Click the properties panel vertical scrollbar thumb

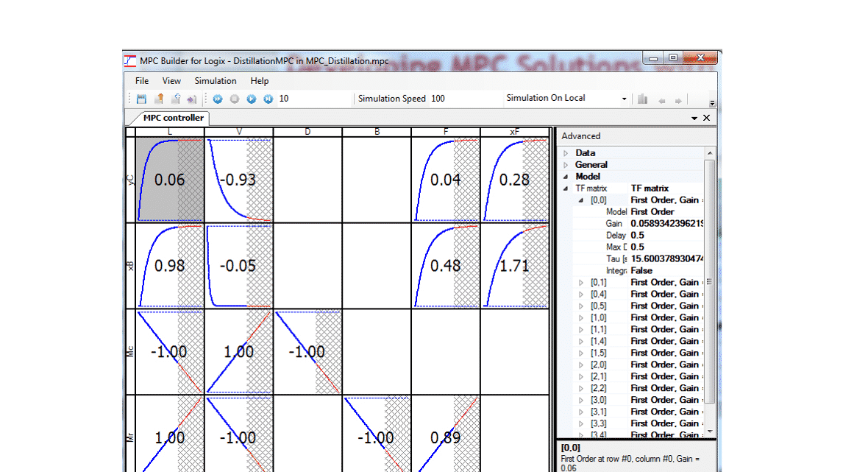(x=710, y=281)
